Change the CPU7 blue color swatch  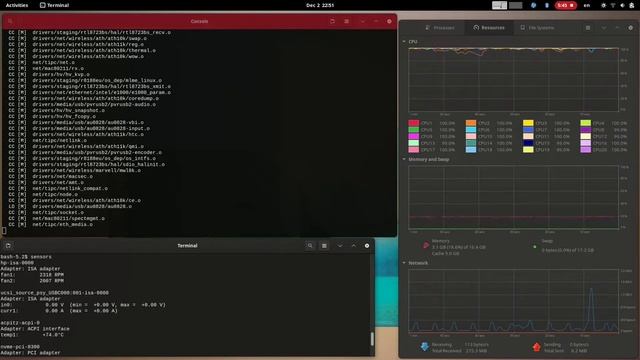coord(528,130)
